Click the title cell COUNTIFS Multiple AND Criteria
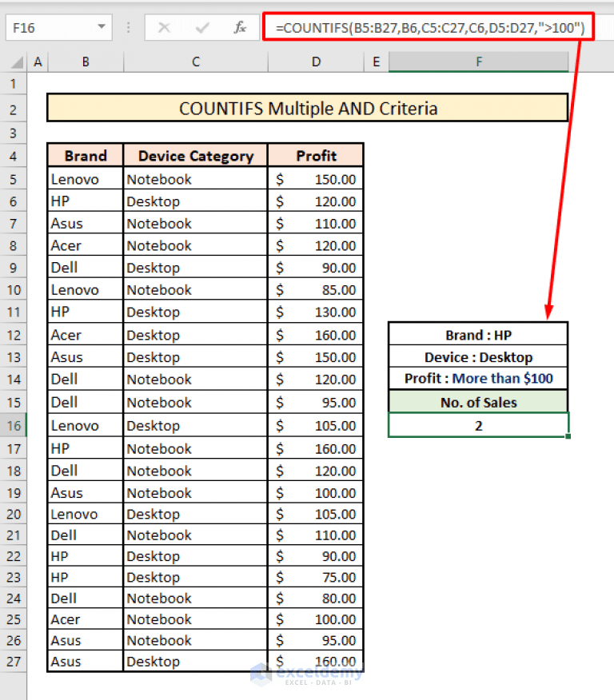The height and width of the screenshot is (700, 614). (x=308, y=108)
